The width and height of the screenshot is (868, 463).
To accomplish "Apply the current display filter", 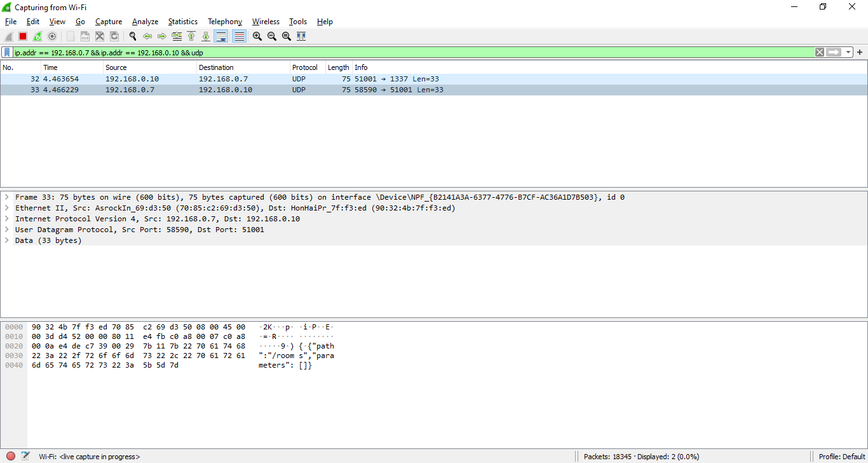I will coord(833,52).
